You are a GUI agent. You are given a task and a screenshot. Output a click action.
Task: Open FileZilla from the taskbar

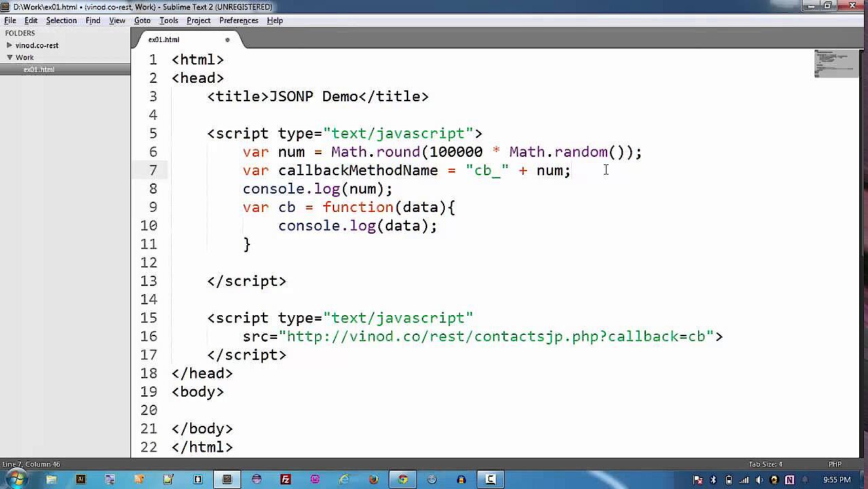286,479
